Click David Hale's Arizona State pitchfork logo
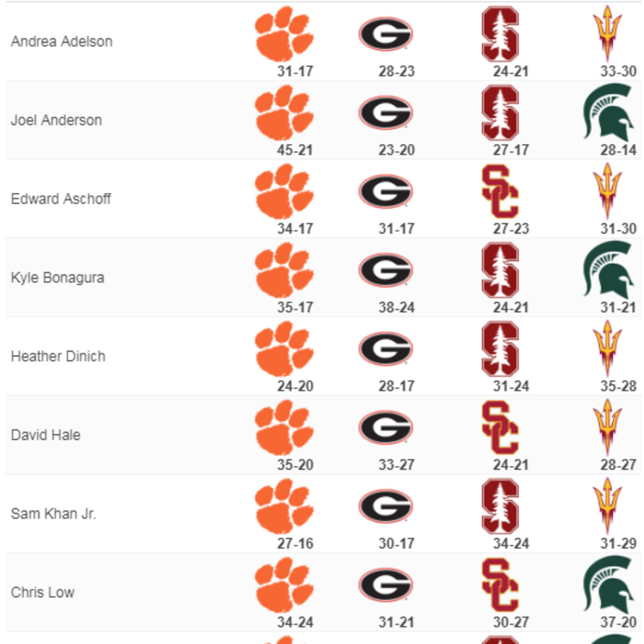 click(608, 428)
